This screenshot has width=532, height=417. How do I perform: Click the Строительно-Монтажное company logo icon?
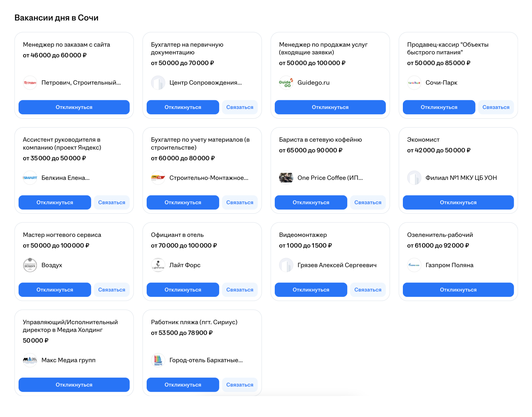(x=158, y=178)
